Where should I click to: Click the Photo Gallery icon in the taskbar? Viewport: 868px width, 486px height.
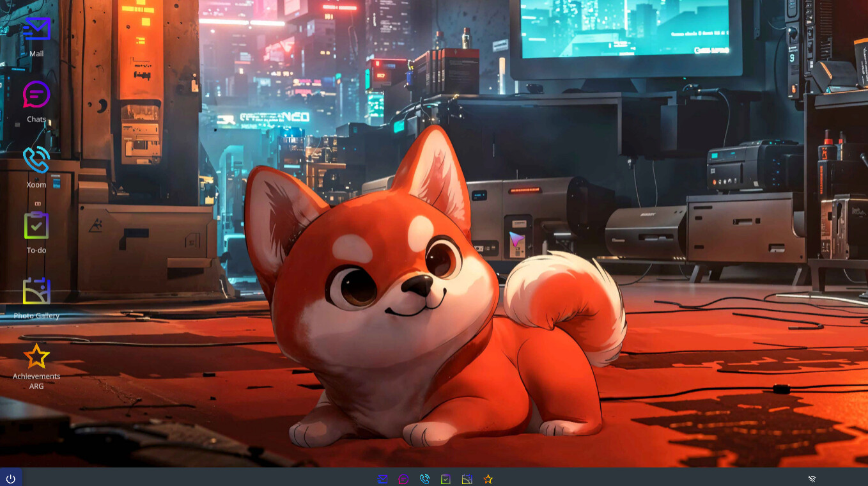[467, 479]
